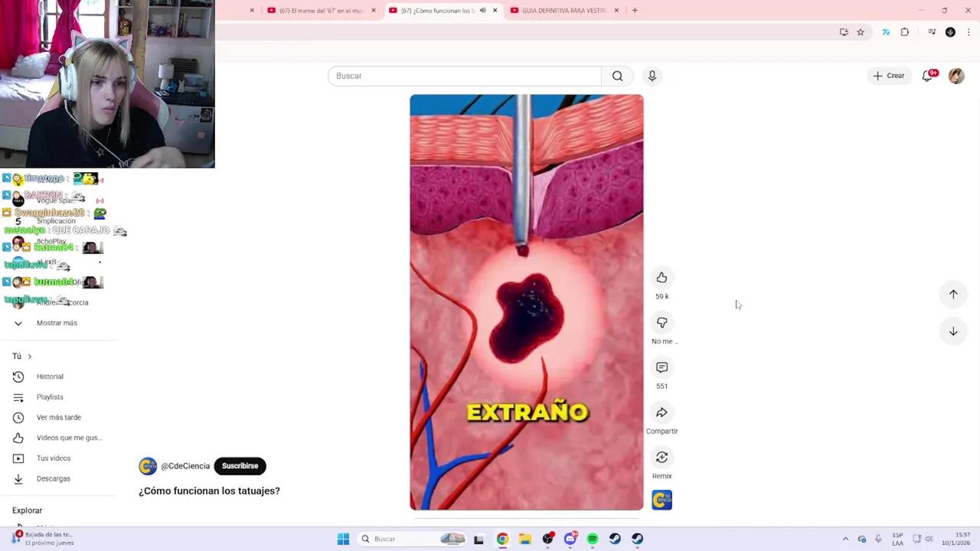This screenshot has width=980, height=551.
Task: Open the CdeCiencia sound thumbnail beside the short
Action: (x=661, y=500)
